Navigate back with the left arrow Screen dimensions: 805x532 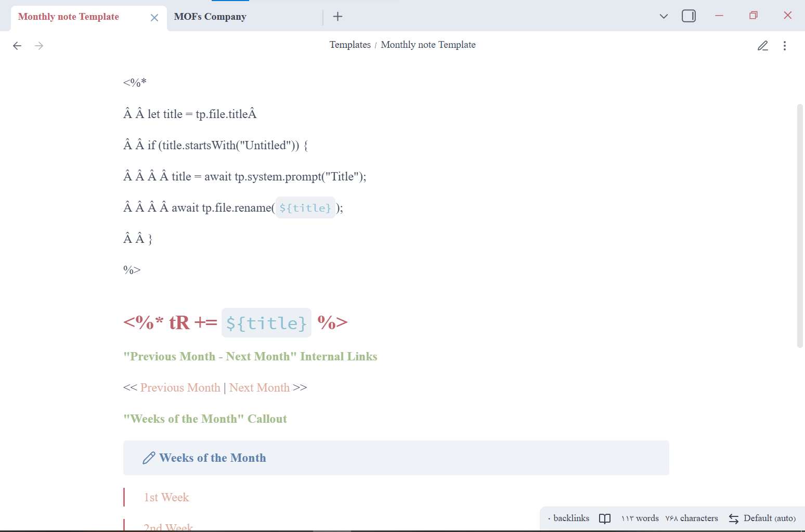point(17,46)
